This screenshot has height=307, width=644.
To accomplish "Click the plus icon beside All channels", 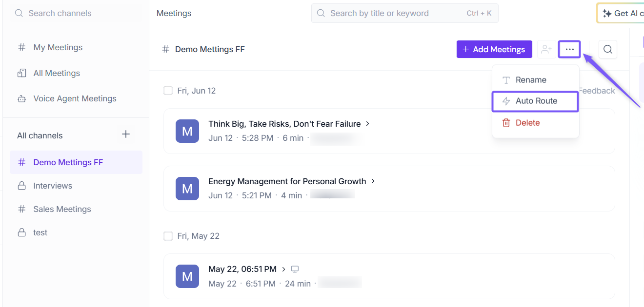I will coord(126,134).
